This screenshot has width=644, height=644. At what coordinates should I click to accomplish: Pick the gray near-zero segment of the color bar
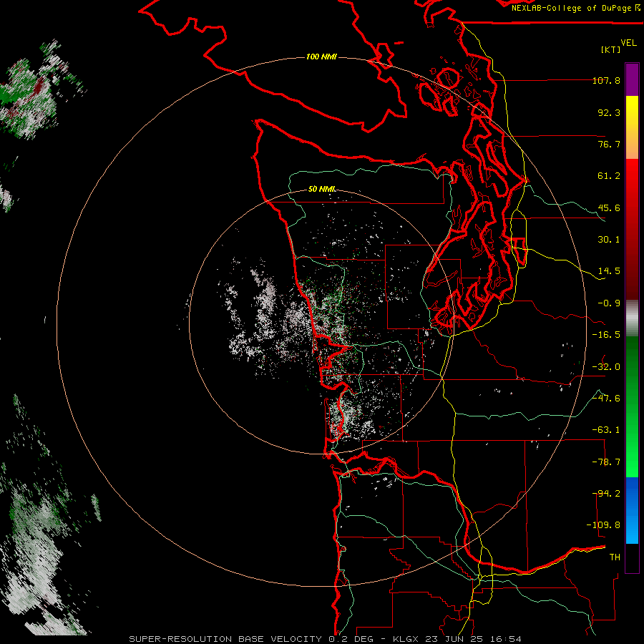click(632, 317)
